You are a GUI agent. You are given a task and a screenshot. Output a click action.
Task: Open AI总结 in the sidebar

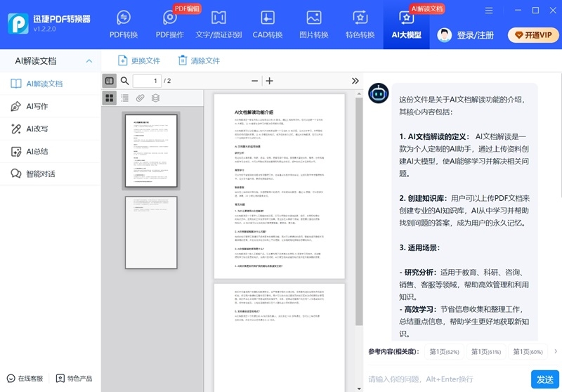click(x=50, y=151)
